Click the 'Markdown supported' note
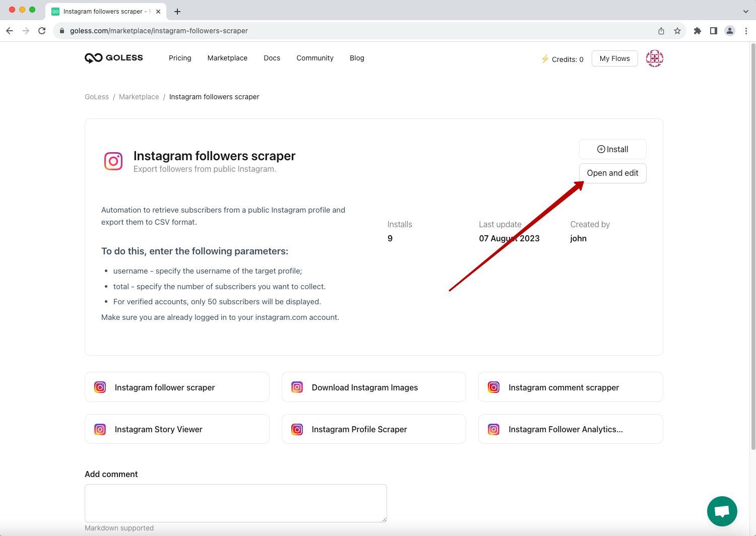Viewport: 756px width, 536px height. [x=119, y=528]
